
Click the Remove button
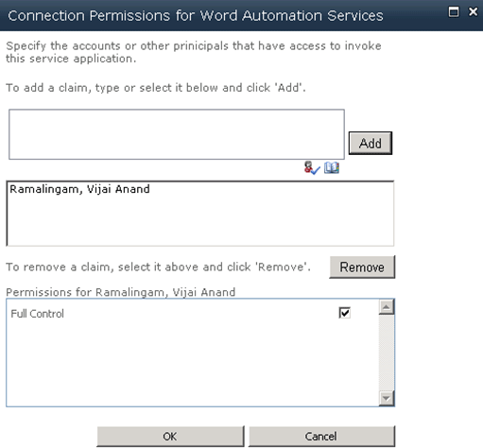pos(362,267)
